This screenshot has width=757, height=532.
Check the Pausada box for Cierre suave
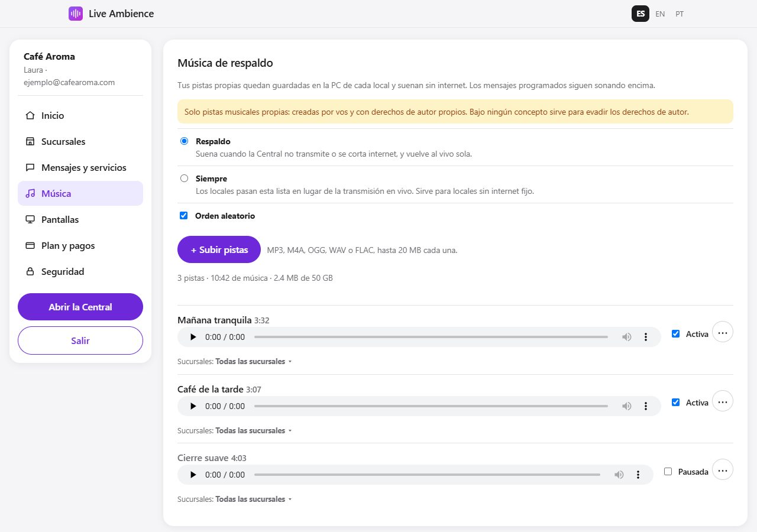[668, 472]
